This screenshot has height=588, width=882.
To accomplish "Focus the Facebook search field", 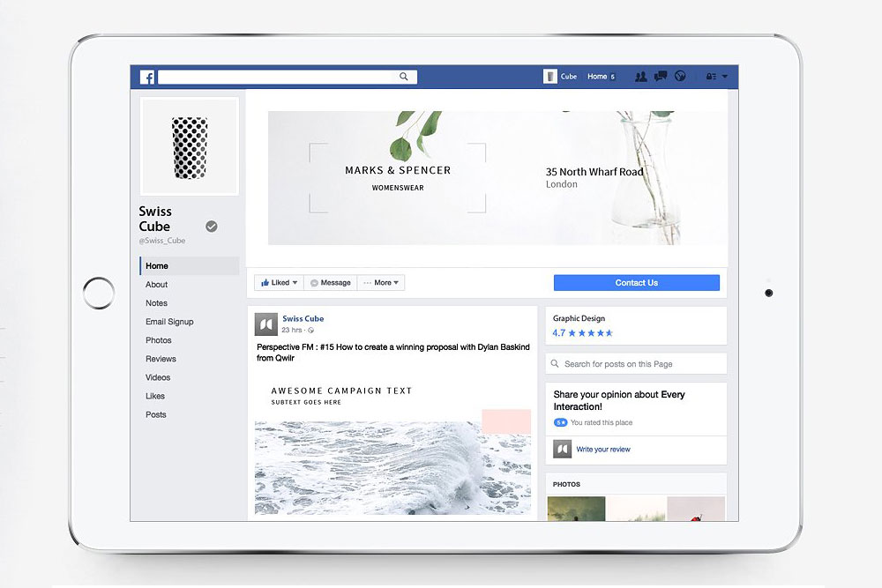I will [288, 77].
